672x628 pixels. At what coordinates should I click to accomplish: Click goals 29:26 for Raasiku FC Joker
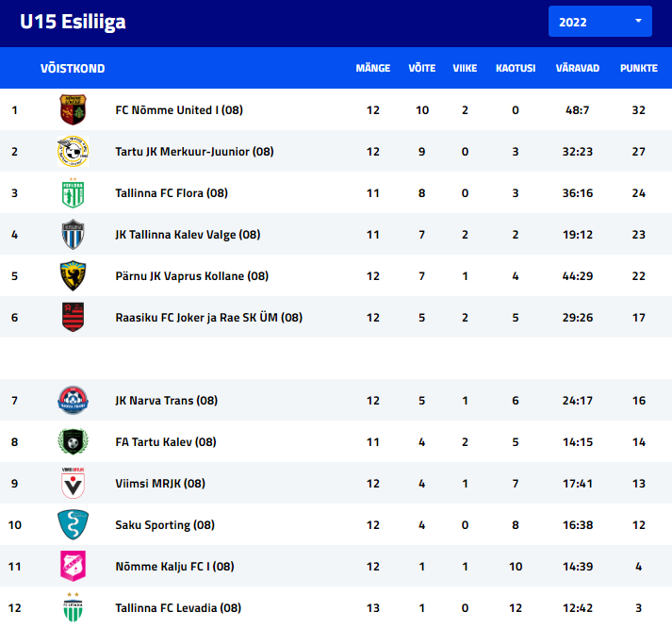(x=578, y=318)
